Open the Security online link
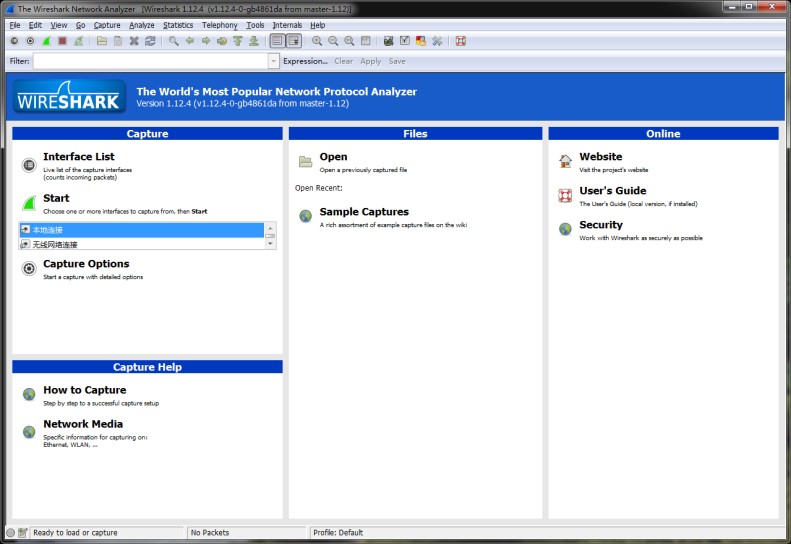The image size is (791, 544). point(601,225)
